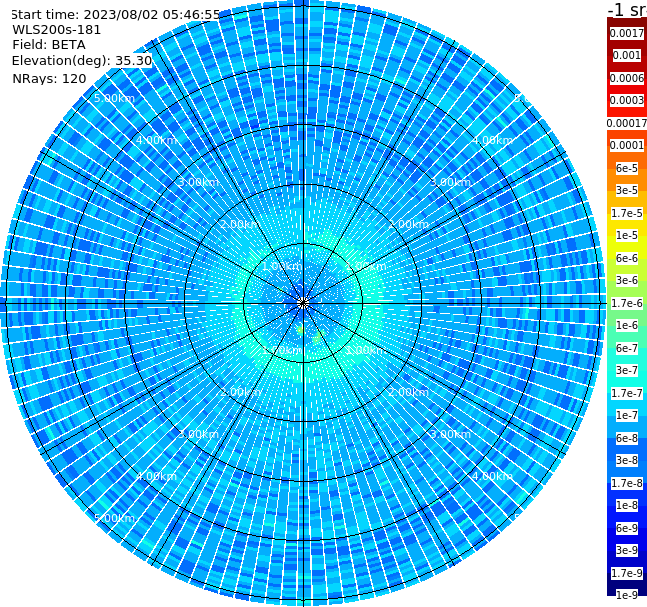This screenshot has height=607, width=647.
Task: Click the Field: BETA label
Action: (49, 45)
